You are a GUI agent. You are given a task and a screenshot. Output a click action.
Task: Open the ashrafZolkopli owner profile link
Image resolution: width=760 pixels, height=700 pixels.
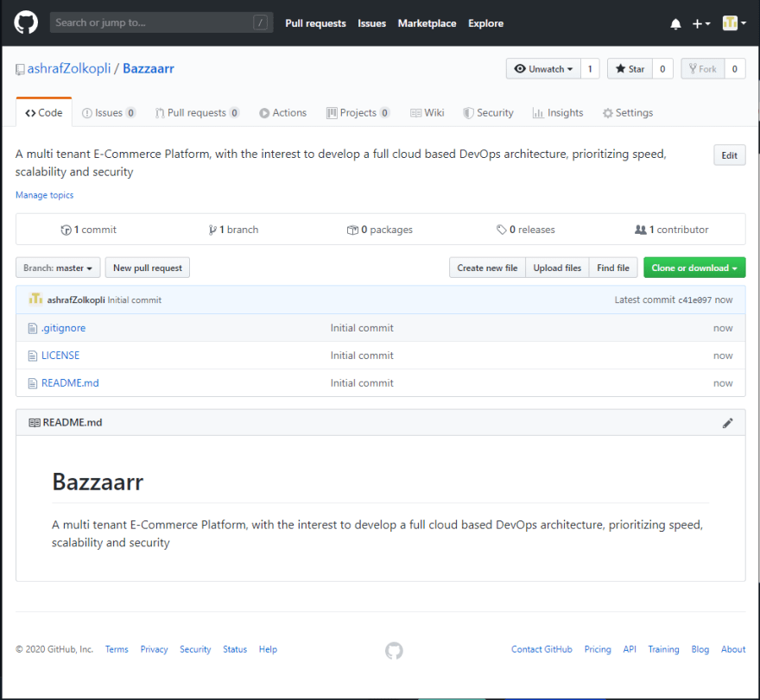[69, 68]
